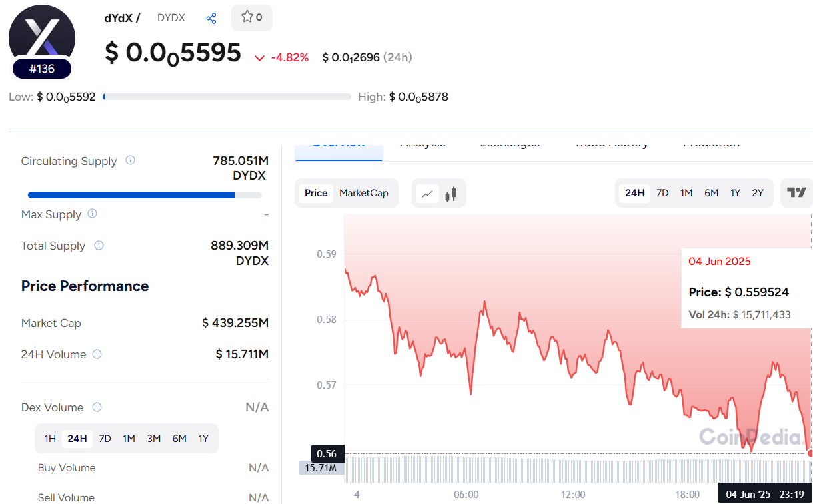Select 3M Dex volume period

154,439
